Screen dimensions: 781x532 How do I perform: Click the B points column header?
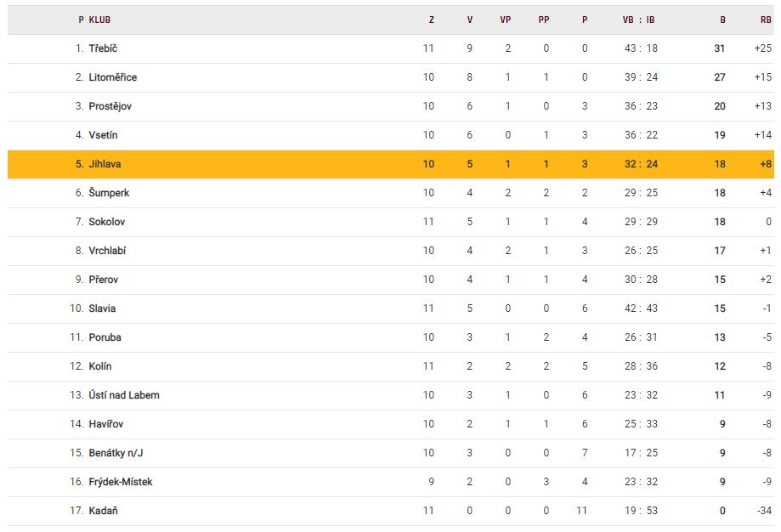coord(722,20)
